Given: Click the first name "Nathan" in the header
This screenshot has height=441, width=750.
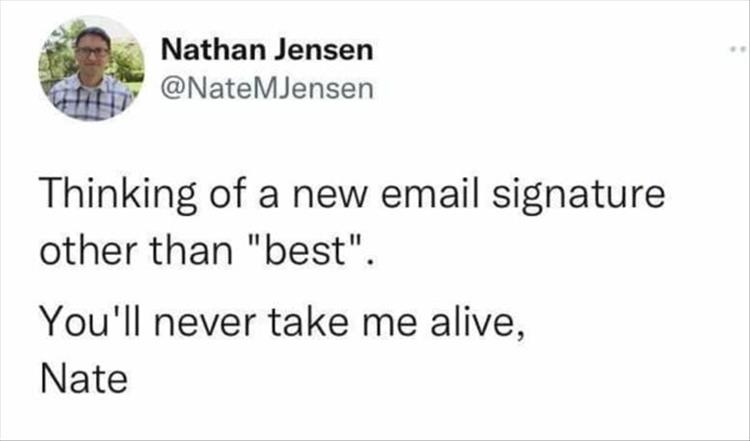Looking at the screenshot, I should point(207,48).
